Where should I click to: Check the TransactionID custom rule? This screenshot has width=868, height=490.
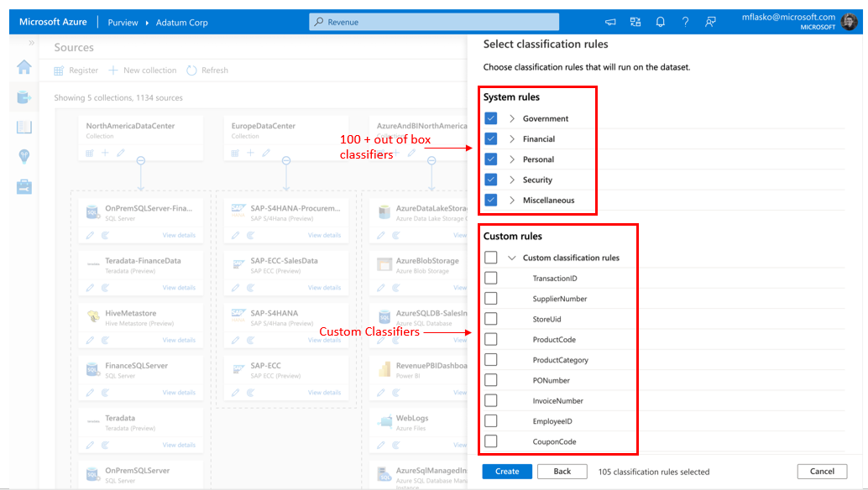491,277
